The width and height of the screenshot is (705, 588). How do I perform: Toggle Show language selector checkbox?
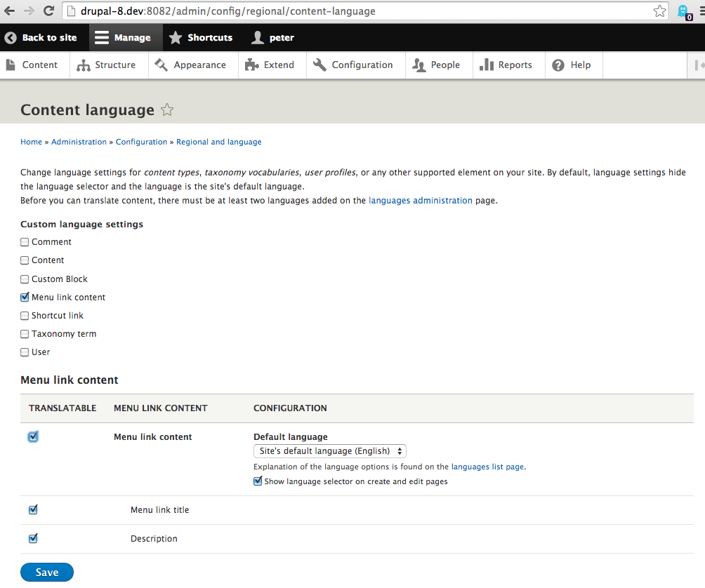coord(258,481)
